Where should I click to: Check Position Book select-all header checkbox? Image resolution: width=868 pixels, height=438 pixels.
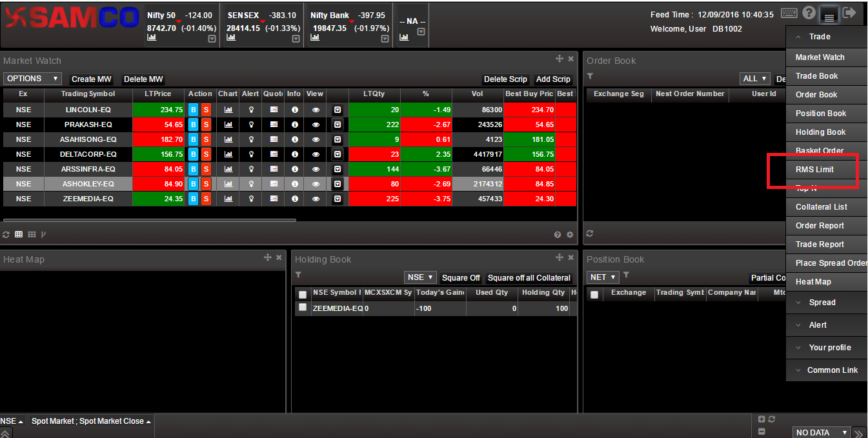[594, 294]
